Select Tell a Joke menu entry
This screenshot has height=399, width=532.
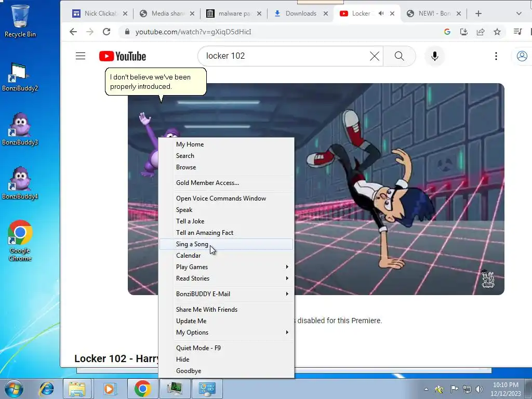[226, 221]
